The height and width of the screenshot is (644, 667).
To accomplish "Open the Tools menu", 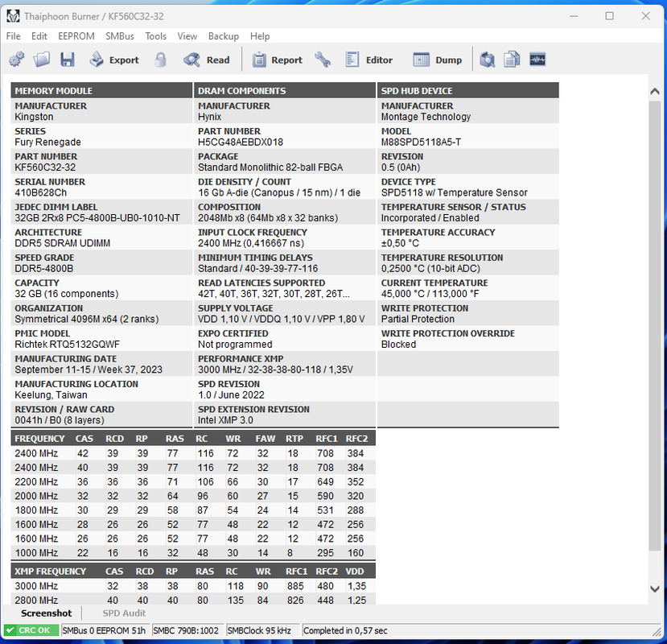I will tap(156, 36).
